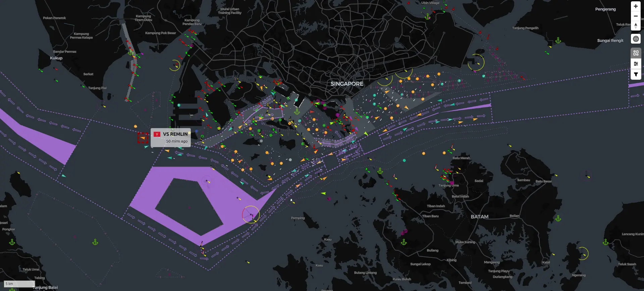The height and width of the screenshot is (291, 644).
Task: Select anchor icon left of Lancang Kuning
Action: click(x=606, y=242)
